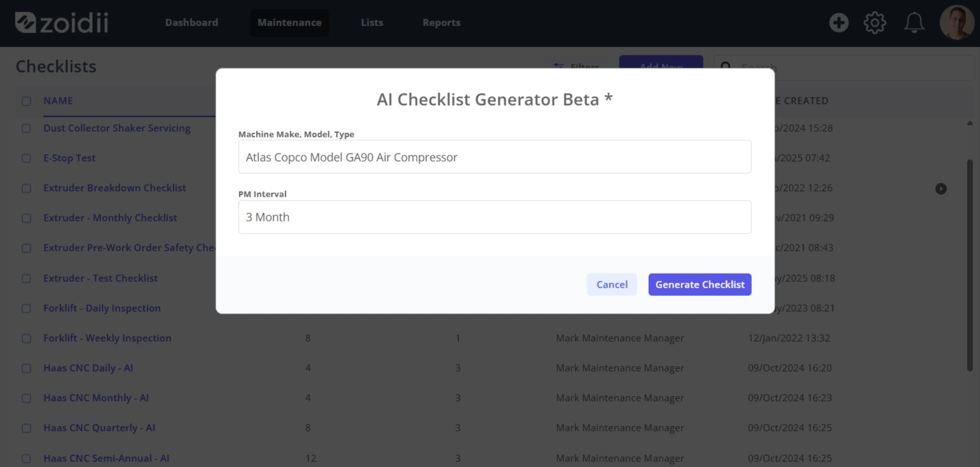This screenshot has height=467, width=980.
Task: Click the checklist table vertical scrollbar
Action: click(x=970, y=264)
